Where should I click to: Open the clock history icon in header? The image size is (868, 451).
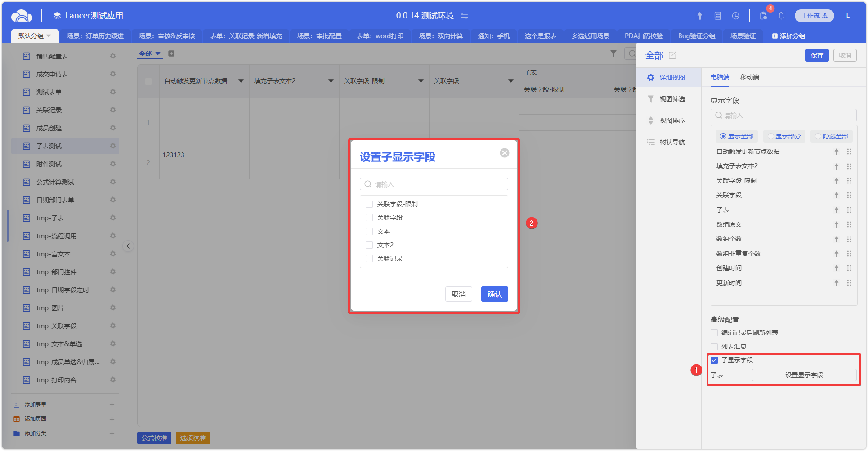[736, 16]
